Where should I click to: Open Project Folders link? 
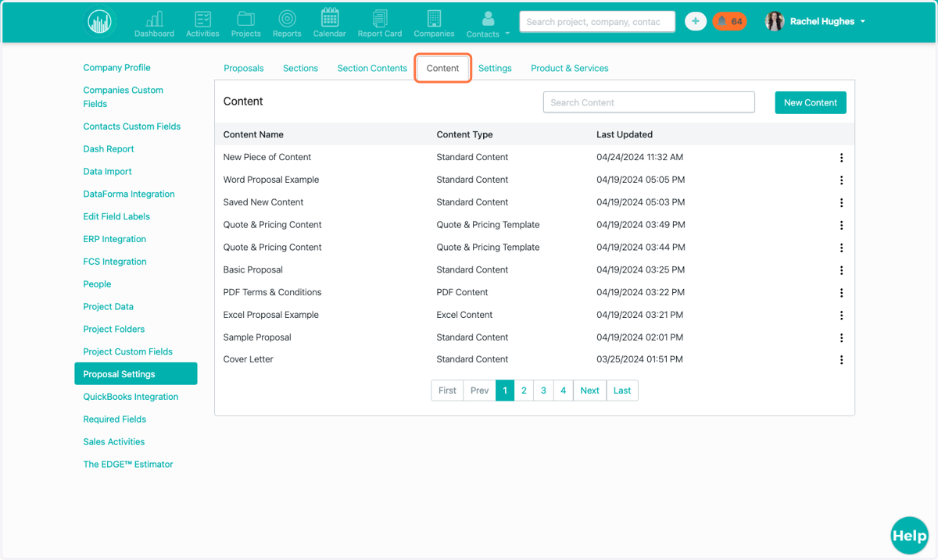click(x=113, y=330)
